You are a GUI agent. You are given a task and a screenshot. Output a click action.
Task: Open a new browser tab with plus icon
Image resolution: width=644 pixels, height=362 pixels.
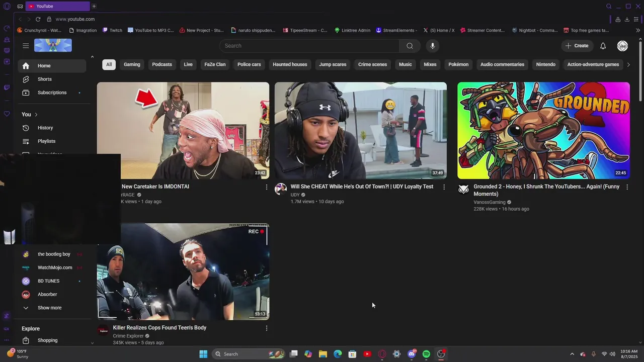coord(94,6)
